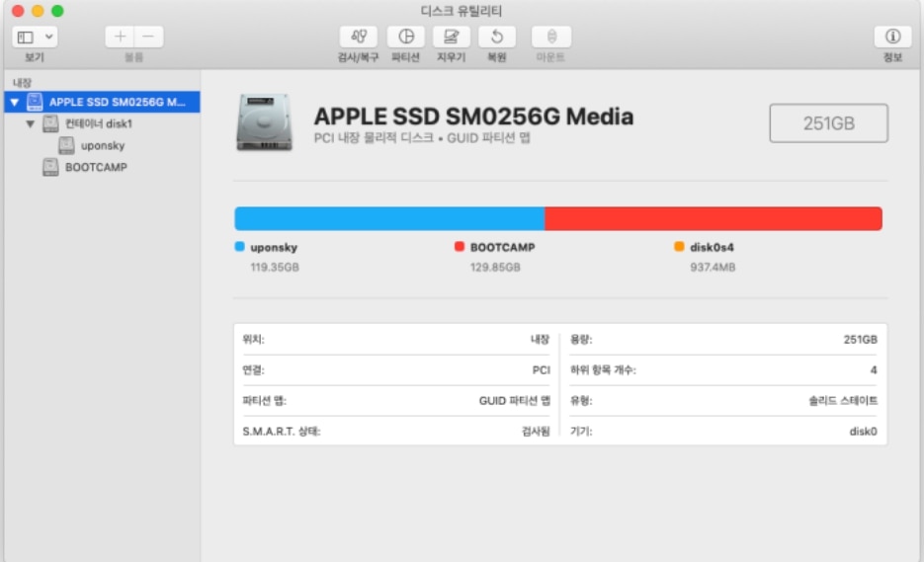Screen dimensions: 924x562
Task: Click the 129.85GB size value
Action: coord(495,268)
